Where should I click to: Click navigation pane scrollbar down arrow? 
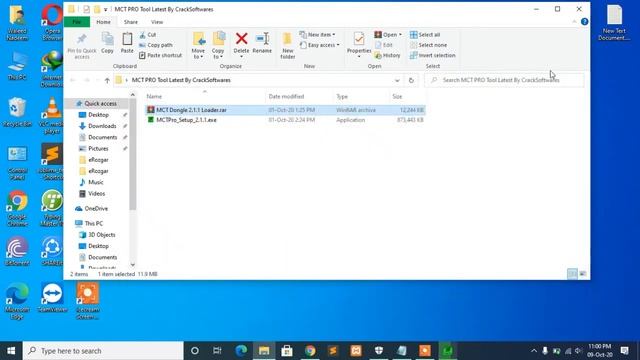pos(133,265)
